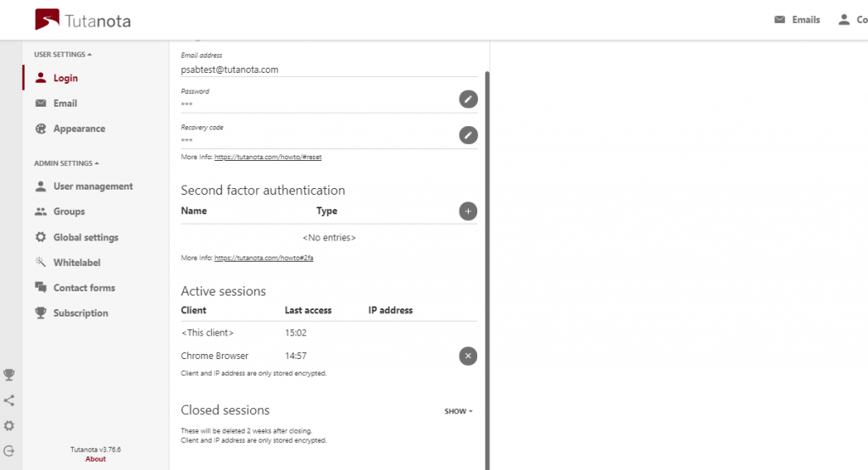Click the Subscription trophy icon
The width and height of the screenshot is (868, 470).
[41, 312]
